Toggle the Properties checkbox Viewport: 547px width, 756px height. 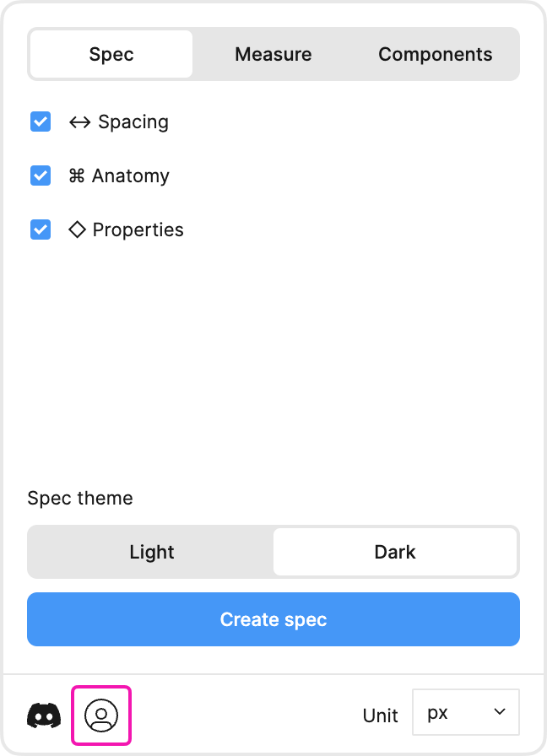tap(41, 229)
